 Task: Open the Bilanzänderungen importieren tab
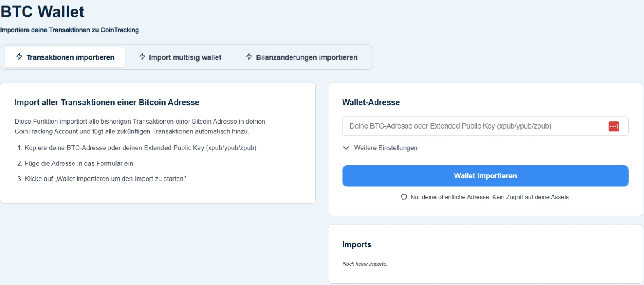point(301,57)
